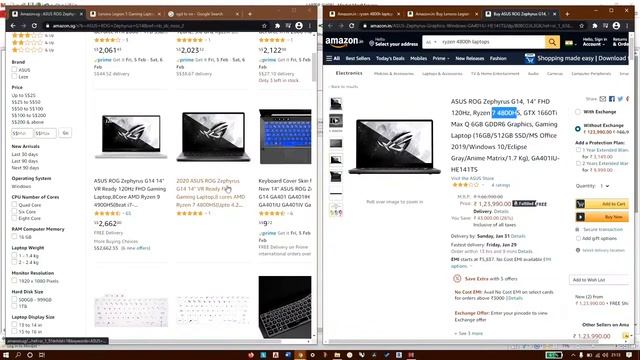640x360 pixels.
Task: Tick the 1 Year Extended Warranty checkbox
Action: (x=578, y=150)
